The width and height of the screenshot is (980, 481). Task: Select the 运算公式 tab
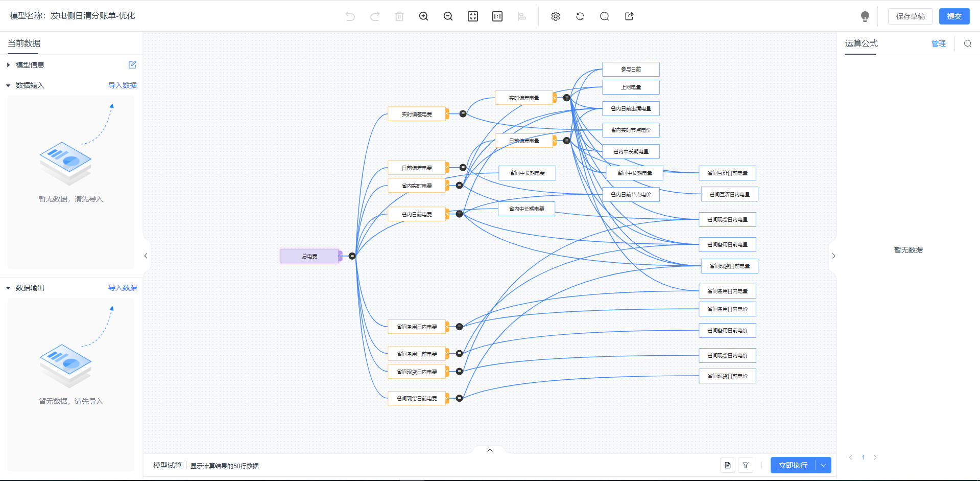click(861, 43)
